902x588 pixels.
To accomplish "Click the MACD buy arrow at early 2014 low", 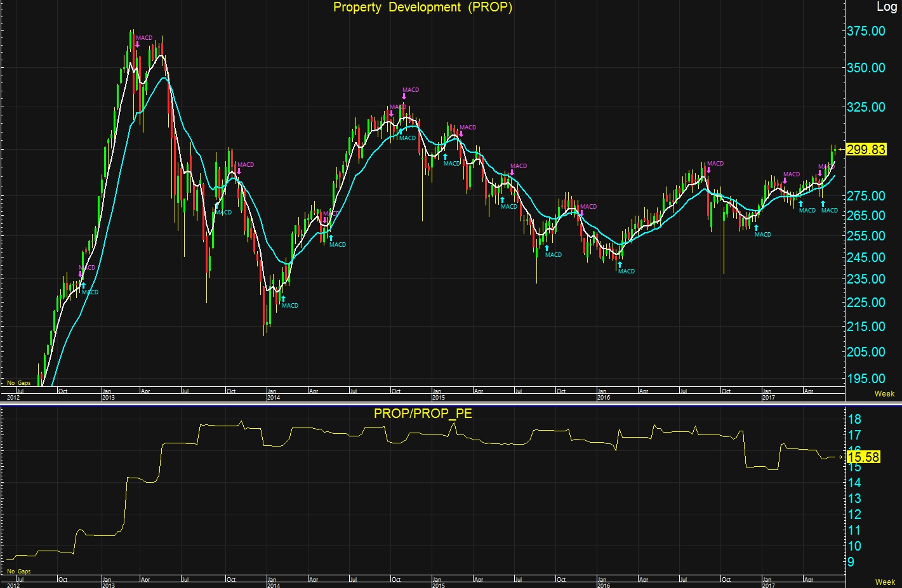I will 283,299.
